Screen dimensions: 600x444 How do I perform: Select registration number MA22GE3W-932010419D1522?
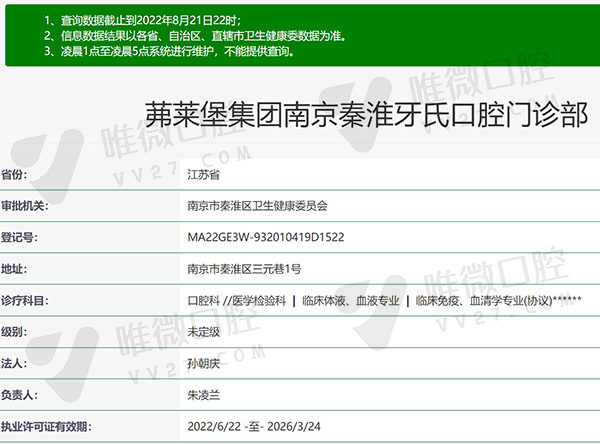click(x=266, y=237)
